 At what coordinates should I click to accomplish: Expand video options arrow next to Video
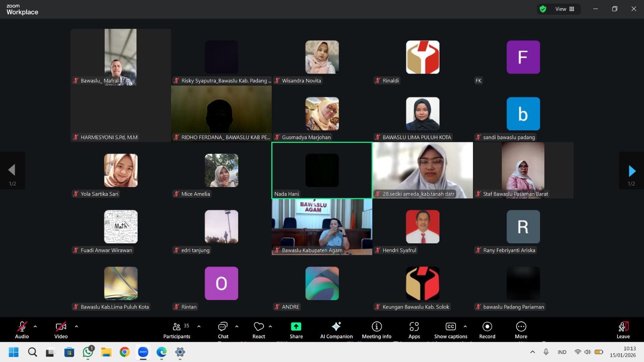click(x=76, y=327)
